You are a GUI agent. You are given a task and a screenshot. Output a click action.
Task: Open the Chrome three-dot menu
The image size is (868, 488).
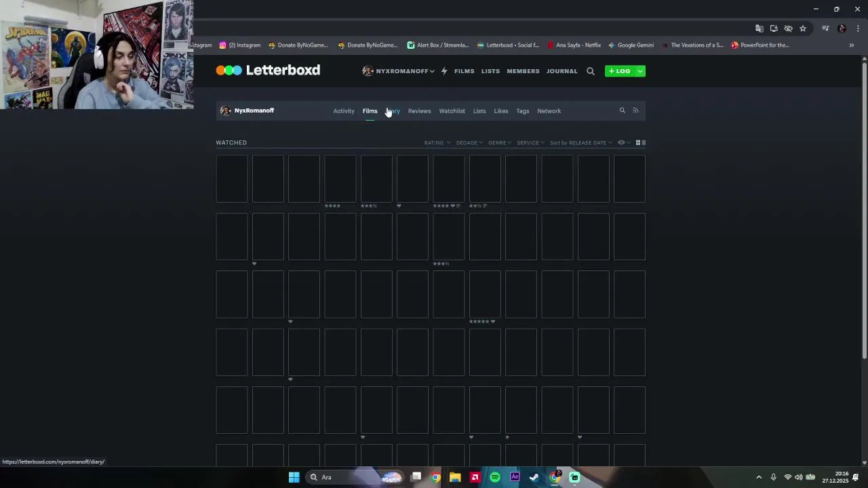pyautogui.click(x=858, y=28)
